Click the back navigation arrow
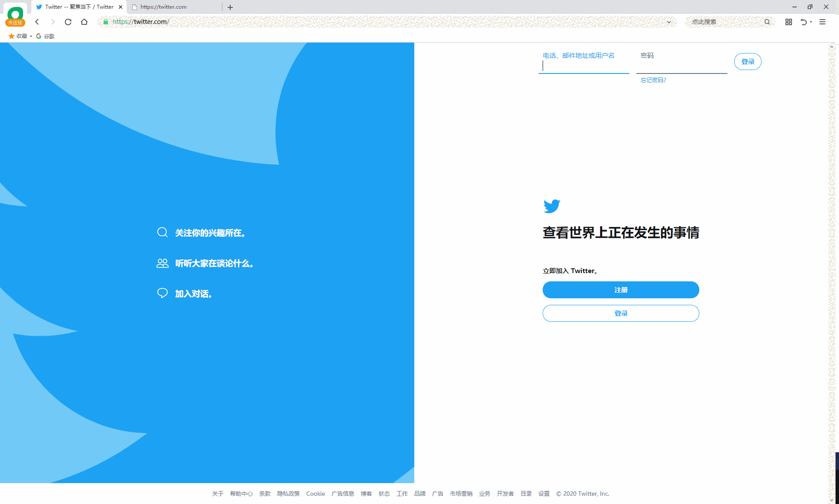 37,21
